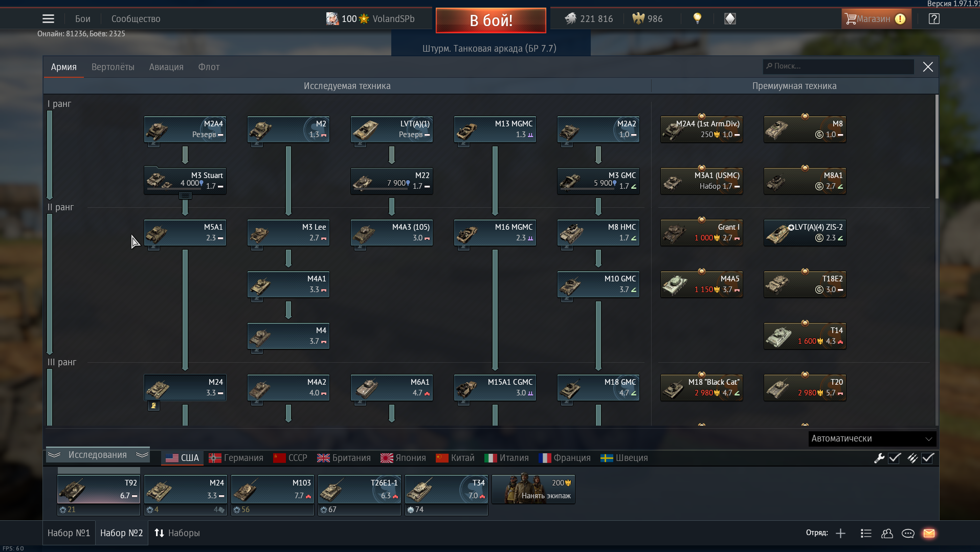This screenshot has width=980, height=552.
Task: Select the Китай nation tab
Action: [455, 458]
